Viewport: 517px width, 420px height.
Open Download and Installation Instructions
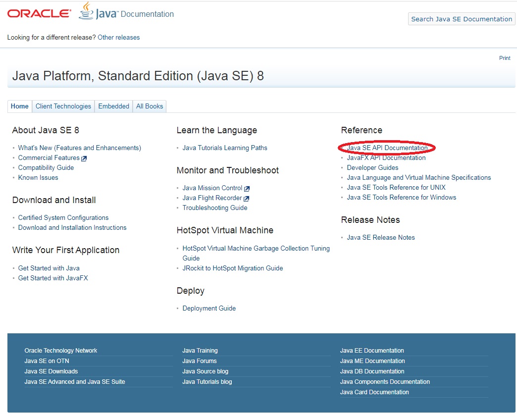[72, 228]
